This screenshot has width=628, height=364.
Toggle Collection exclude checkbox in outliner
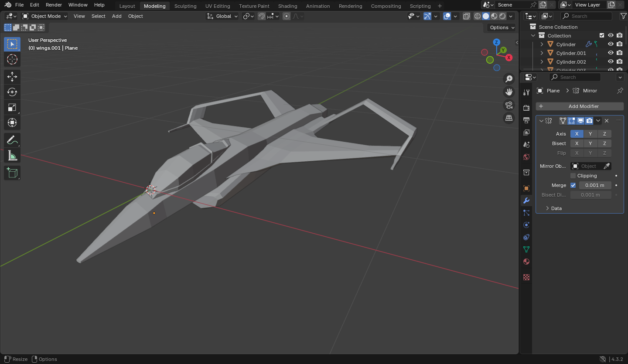(602, 36)
